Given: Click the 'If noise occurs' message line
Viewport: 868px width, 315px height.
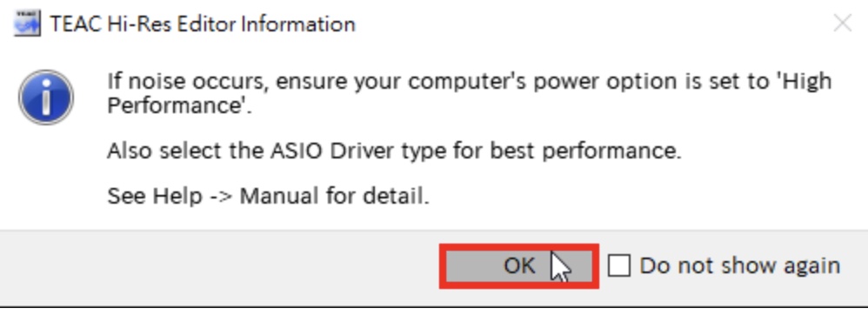Looking at the screenshot, I should pyautogui.click(x=470, y=82).
